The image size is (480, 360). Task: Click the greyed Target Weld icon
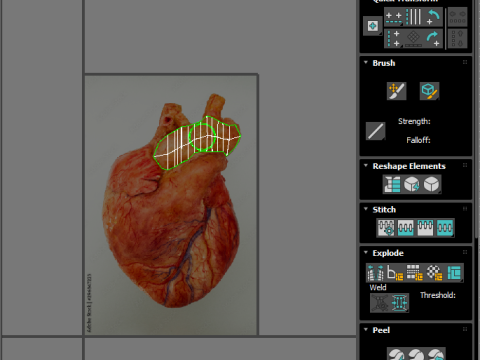(x=380, y=303)
